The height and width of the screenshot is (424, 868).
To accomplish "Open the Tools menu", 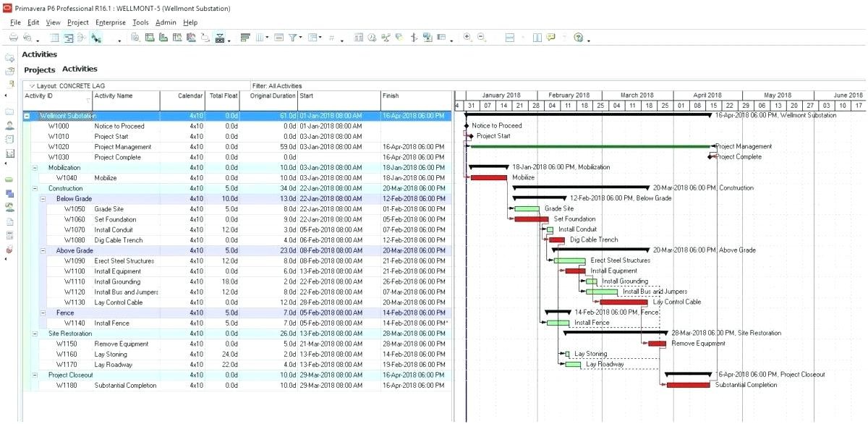I will click(x=140, y=22).
